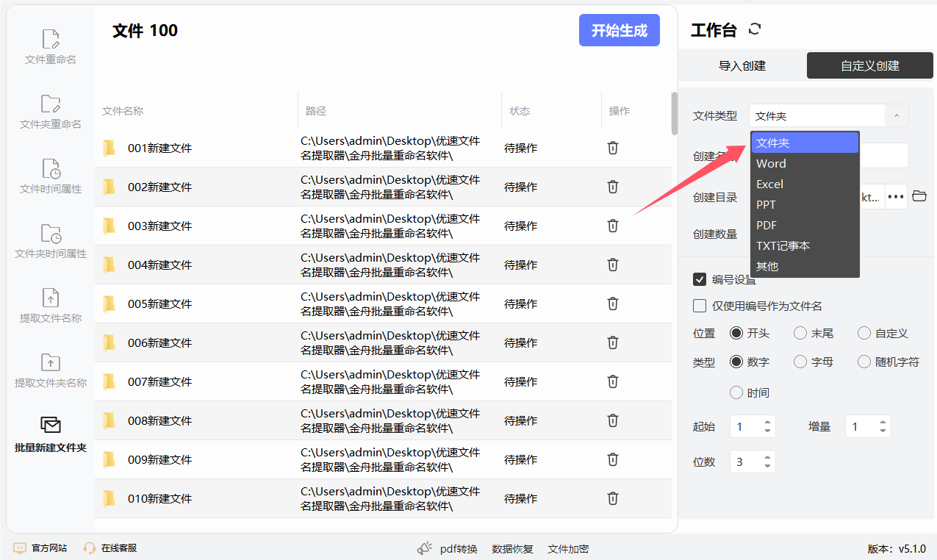Select the 批量新建文件夹 sidebar tool
Screen dimensions: 937x560
51,435
